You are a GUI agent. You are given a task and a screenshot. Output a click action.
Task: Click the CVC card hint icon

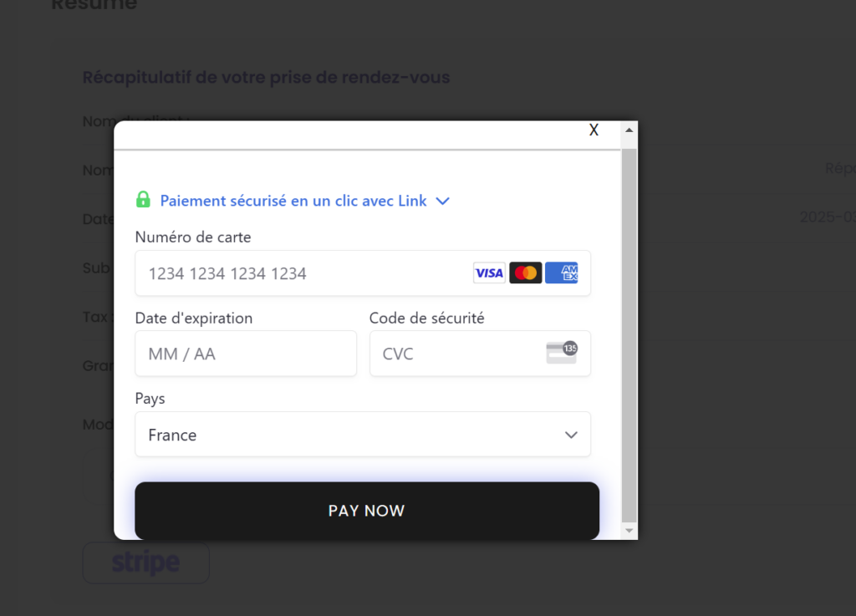pyautogui.click(x=562, y=352)
